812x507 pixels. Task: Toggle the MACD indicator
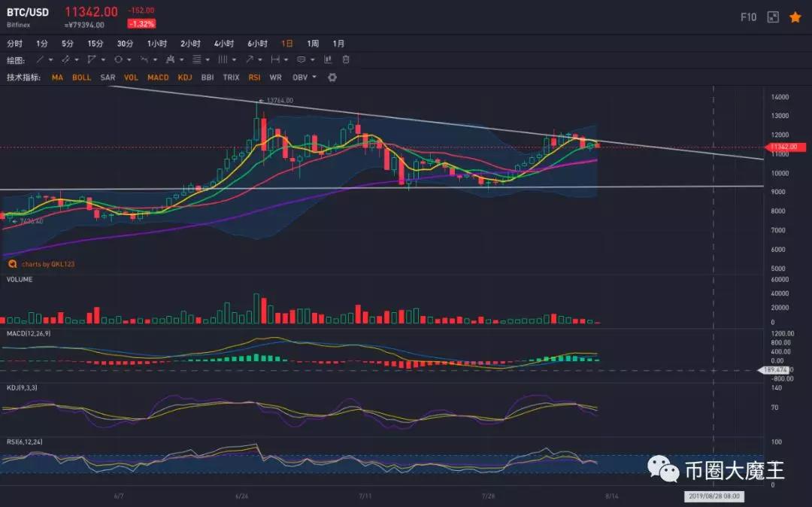(158, 77)
